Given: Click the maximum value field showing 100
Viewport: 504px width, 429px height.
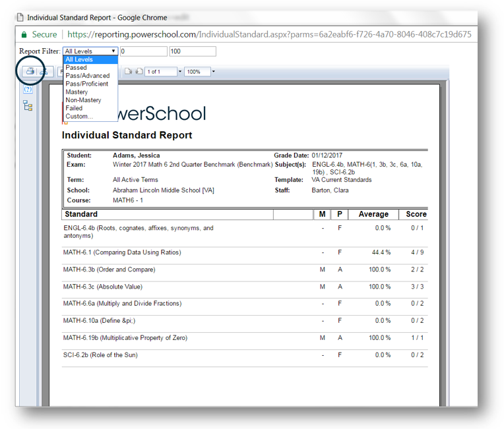Looking at the screenshot, I should tap(193, 51).
